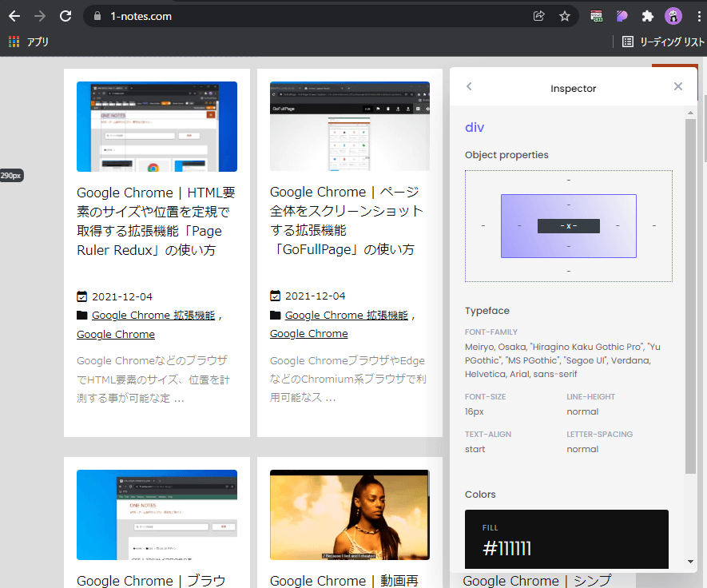Viewport: 707px width, 588px height.
Task: Click the #111111 FILL color swatch
Action: (566, 539)
